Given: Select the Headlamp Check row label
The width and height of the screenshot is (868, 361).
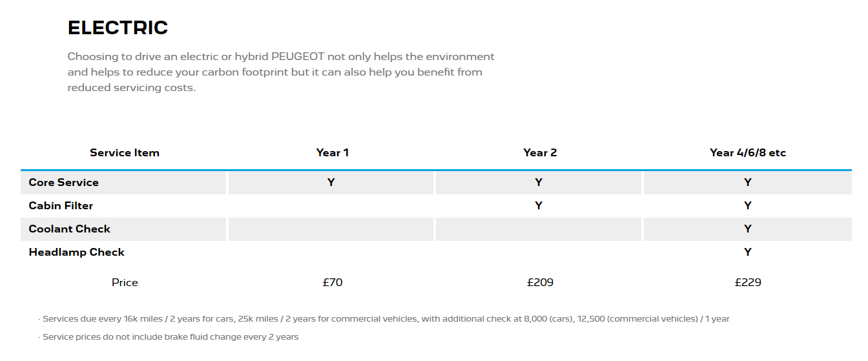Looking at the screenshot, I should pyautogui.click(x=76, y=253).
